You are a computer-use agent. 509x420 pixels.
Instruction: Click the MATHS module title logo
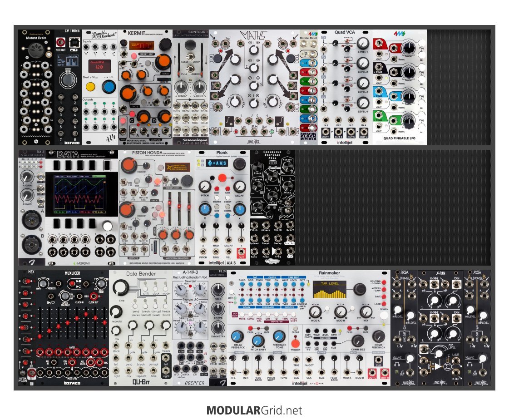coord(253,35)
